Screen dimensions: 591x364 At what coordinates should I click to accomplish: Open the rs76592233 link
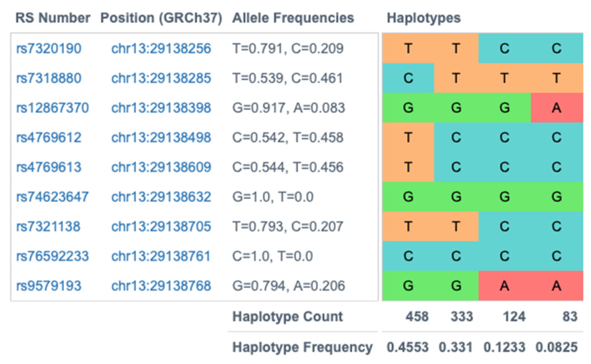click(52, 256)
